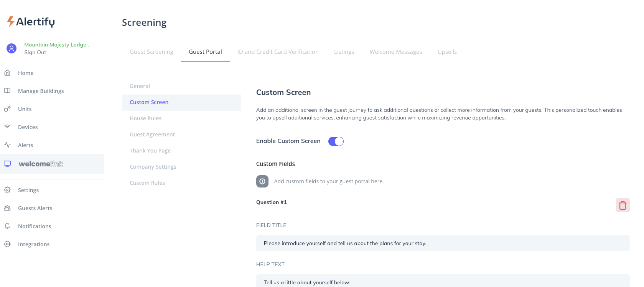Click the Help Text input field
644x287 pixels.
click(443, 282)
